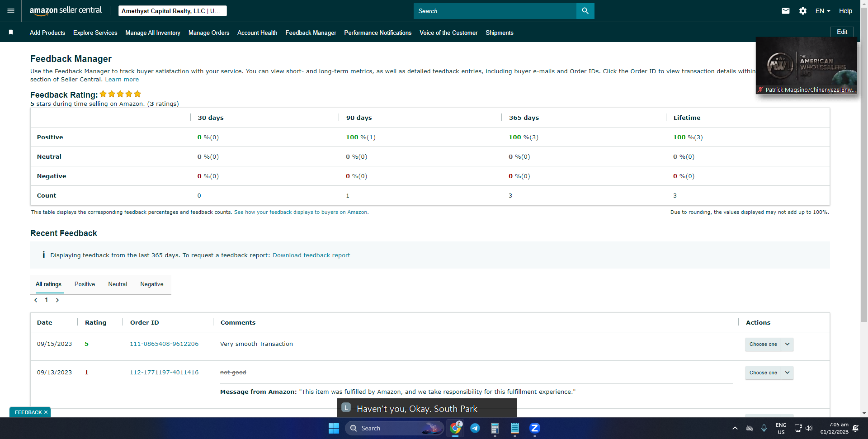Click the Seller Central search field

(x=495, y=11)
